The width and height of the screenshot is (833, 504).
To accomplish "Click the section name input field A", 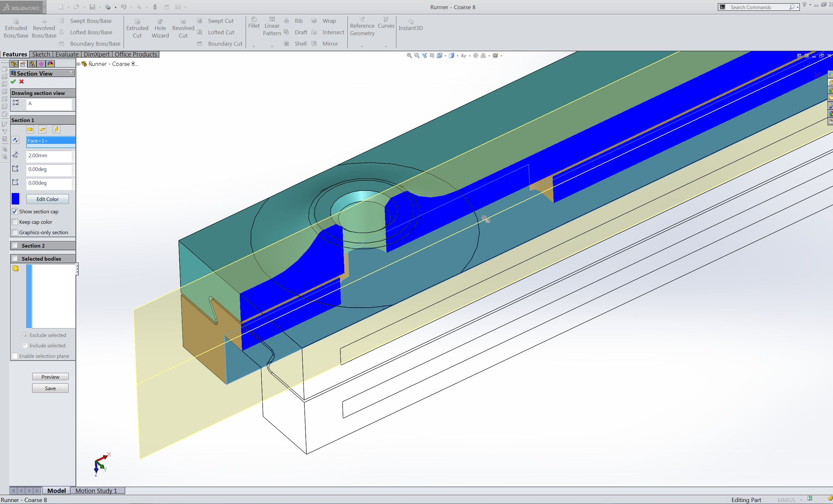I will 49,104.
